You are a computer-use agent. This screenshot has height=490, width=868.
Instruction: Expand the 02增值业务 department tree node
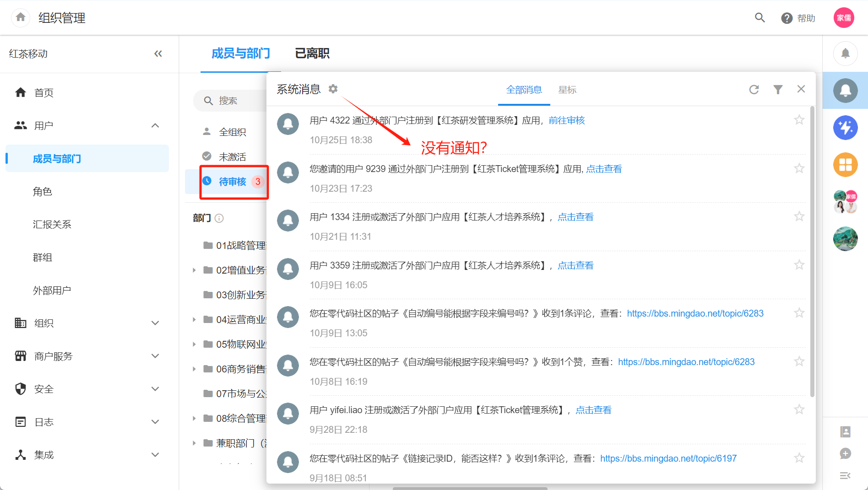pos(194,270)
